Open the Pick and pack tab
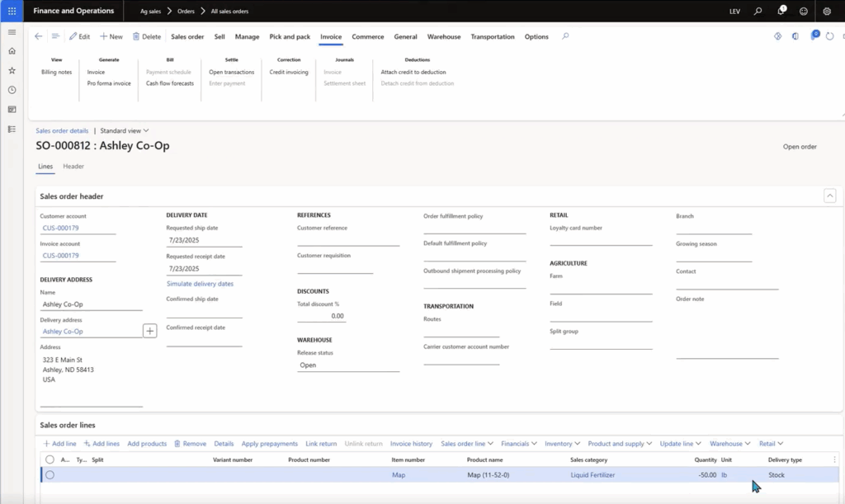Viewport: 845px width, 504px height. pos(290,36)
